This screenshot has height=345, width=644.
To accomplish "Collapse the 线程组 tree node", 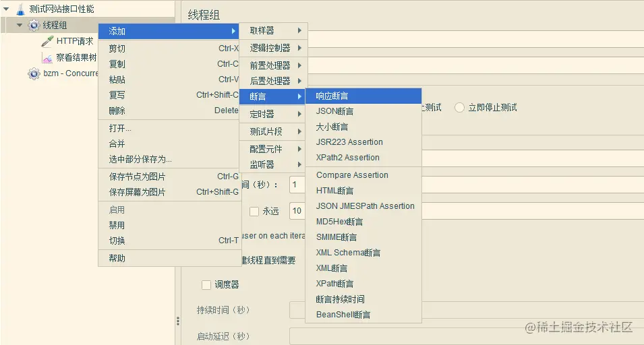I will click(20, 25).
